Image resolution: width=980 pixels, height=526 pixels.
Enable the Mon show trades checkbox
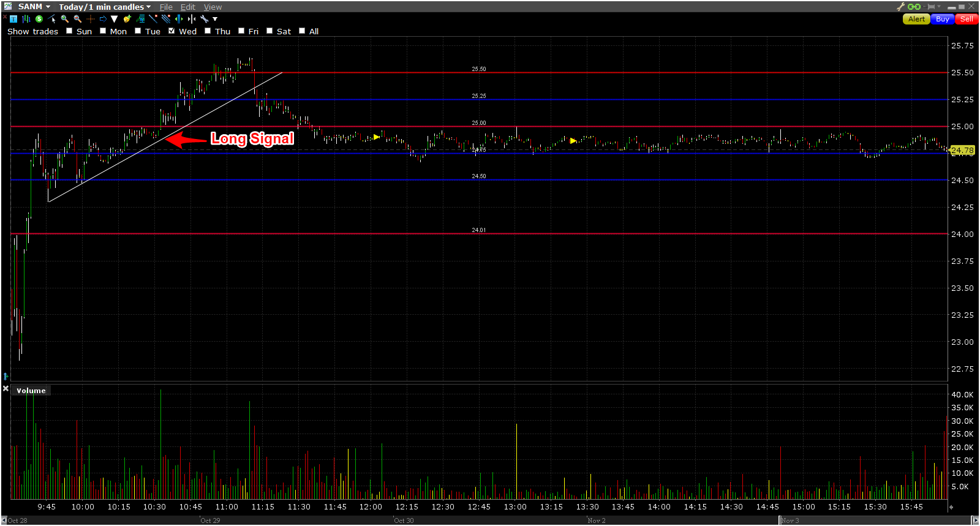coord(103,31)
